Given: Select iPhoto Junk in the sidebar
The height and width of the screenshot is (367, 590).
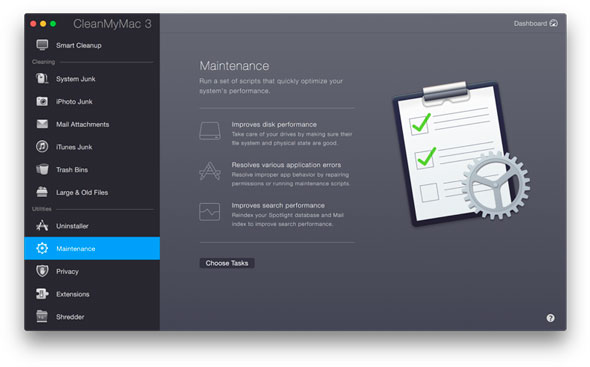Looking at the screenshot, I should click(92, 101).
